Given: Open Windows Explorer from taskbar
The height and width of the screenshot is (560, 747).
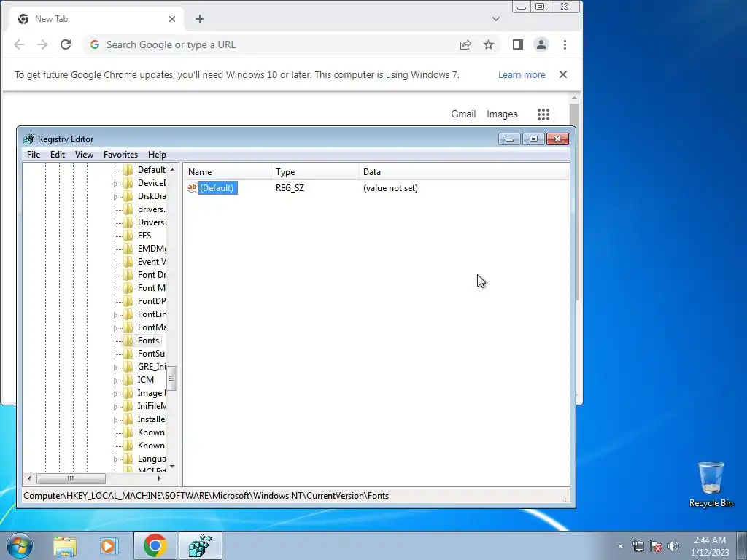Looking at the screenshot, I should coord(65,546).
